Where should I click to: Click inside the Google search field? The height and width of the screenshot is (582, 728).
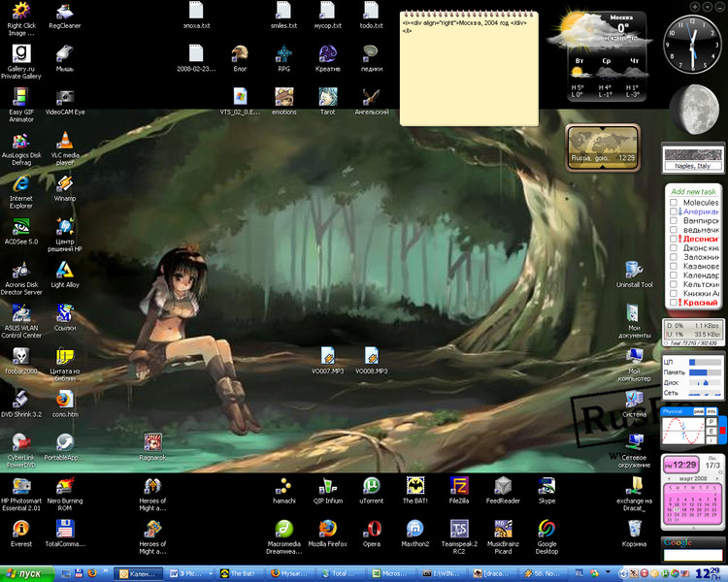click(693, 555)
